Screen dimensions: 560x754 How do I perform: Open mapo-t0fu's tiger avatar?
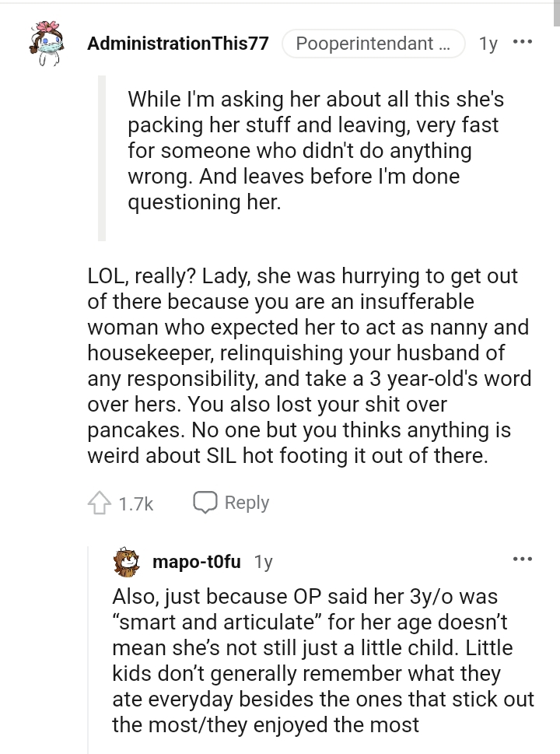[126, 562]
